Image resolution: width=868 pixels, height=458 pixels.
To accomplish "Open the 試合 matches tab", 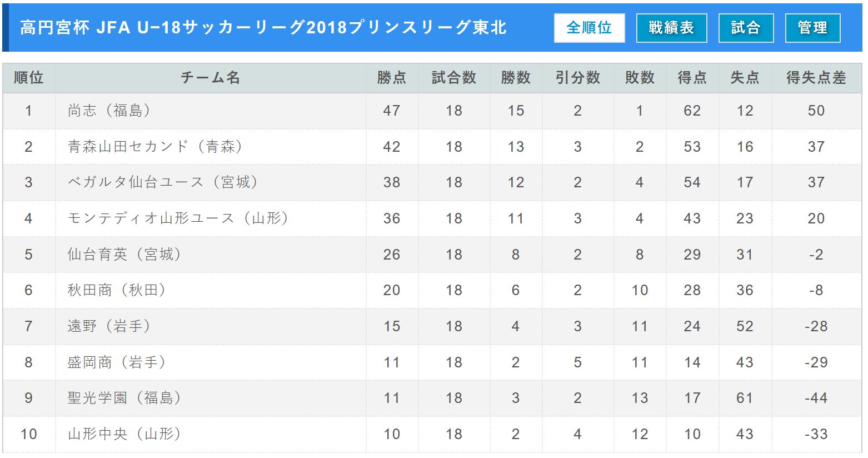I will (746, 28).
